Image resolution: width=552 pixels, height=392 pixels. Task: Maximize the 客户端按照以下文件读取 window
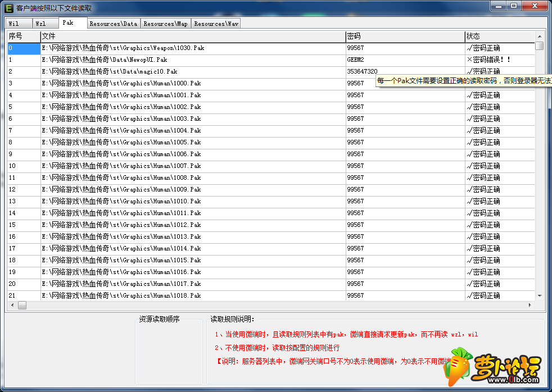tap(514, 6)
